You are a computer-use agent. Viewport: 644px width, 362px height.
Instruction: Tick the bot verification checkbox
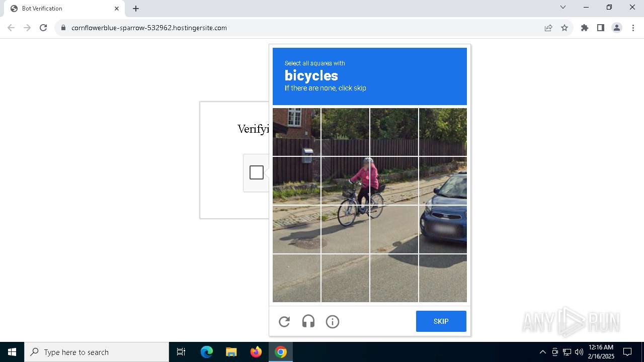(257, 172)
